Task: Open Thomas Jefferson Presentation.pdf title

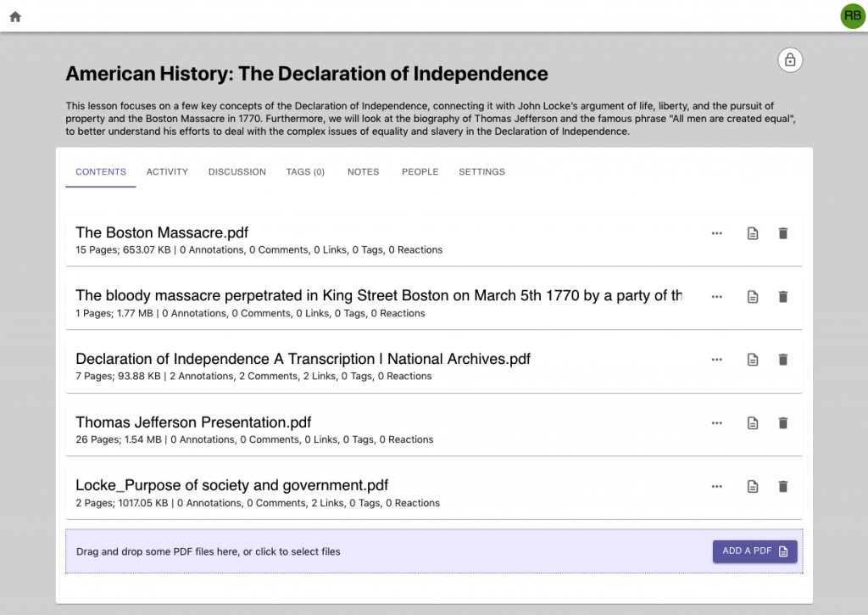Action: (193, 422)
